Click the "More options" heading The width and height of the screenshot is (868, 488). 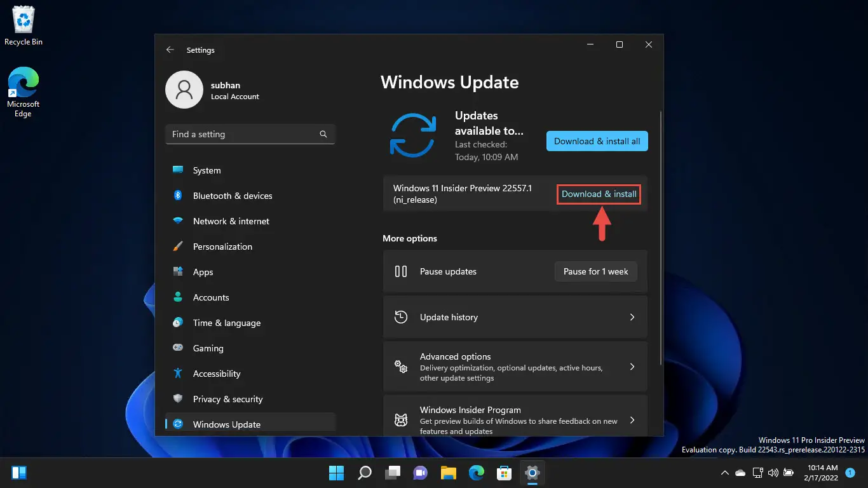click(410, 238)
